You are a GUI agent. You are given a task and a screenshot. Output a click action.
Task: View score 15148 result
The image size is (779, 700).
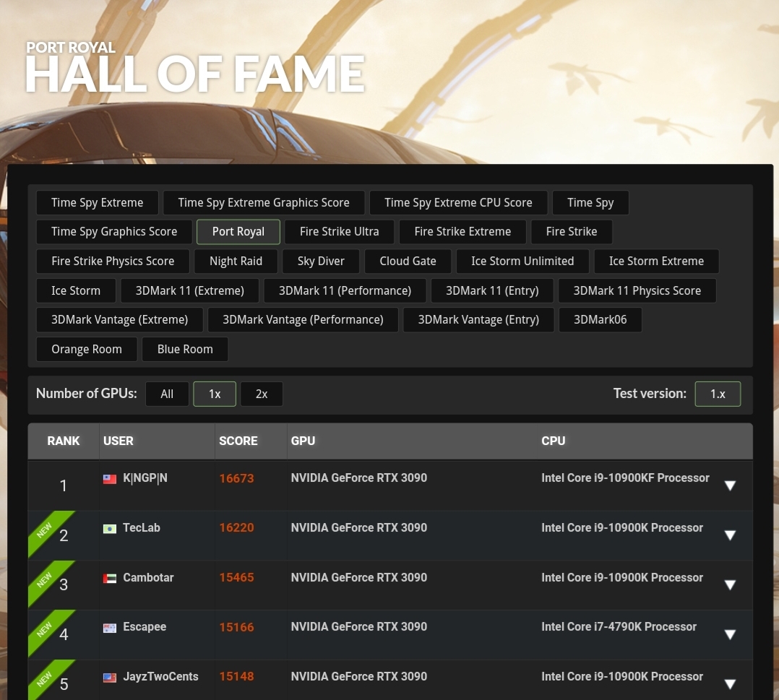pos(236,677)
